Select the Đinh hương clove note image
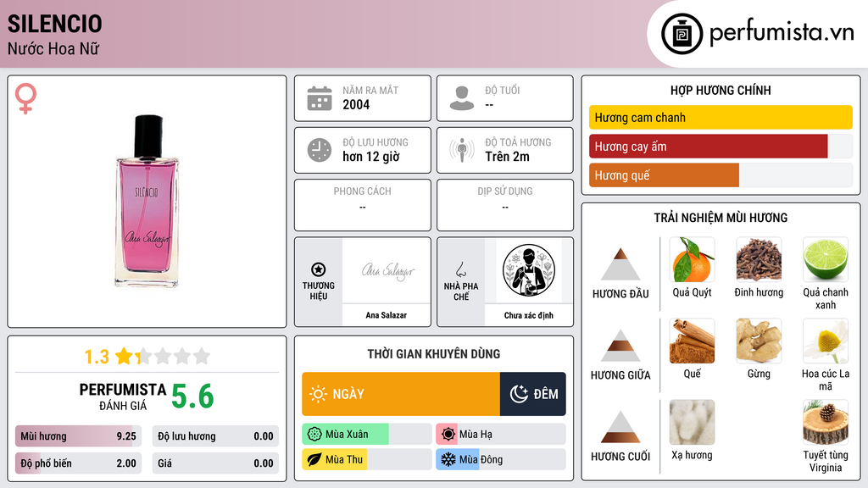 [x=759, y=260]
